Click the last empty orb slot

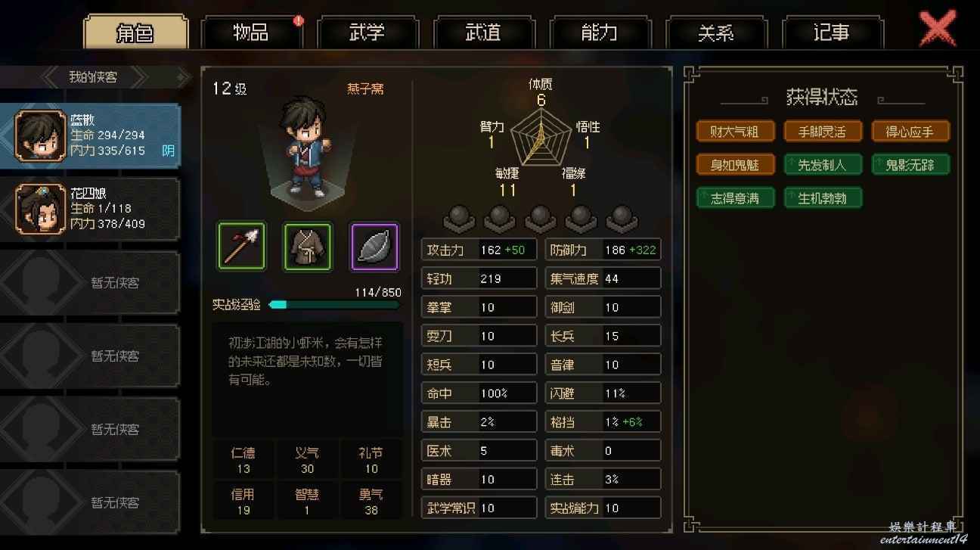(x=622, y=218)
